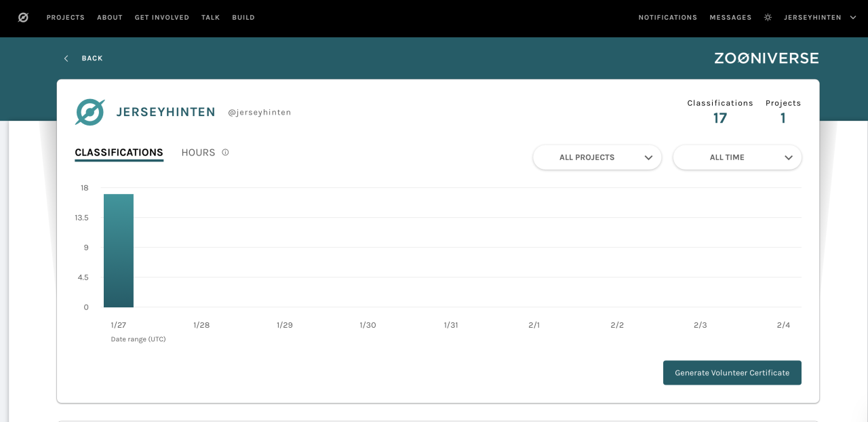Click the Date range (UTC) label
The image size is (868, 422).
[138, 339]
